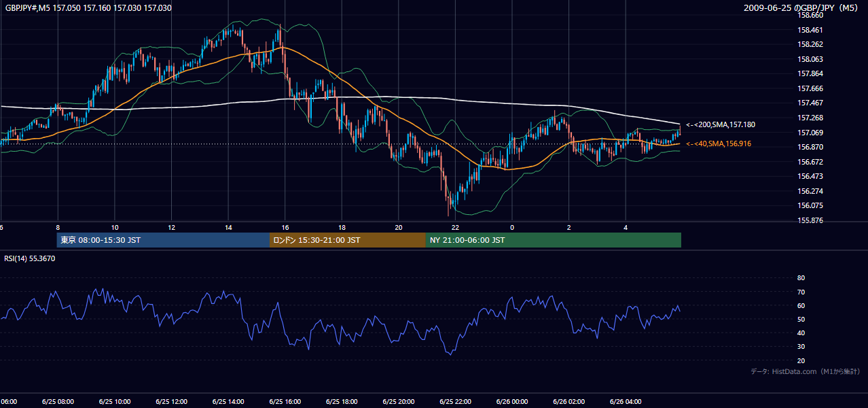Image resolution: width=868 pixels, height=408 pixels.
Task: Click the 6/25 16:00 time axis label
Action: click(x=285, y=401)
